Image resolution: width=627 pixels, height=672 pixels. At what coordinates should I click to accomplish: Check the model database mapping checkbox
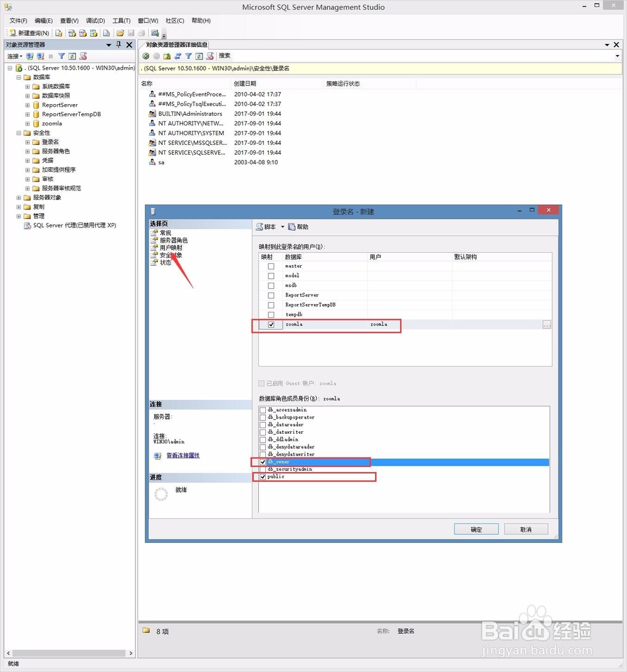point(271,276)
